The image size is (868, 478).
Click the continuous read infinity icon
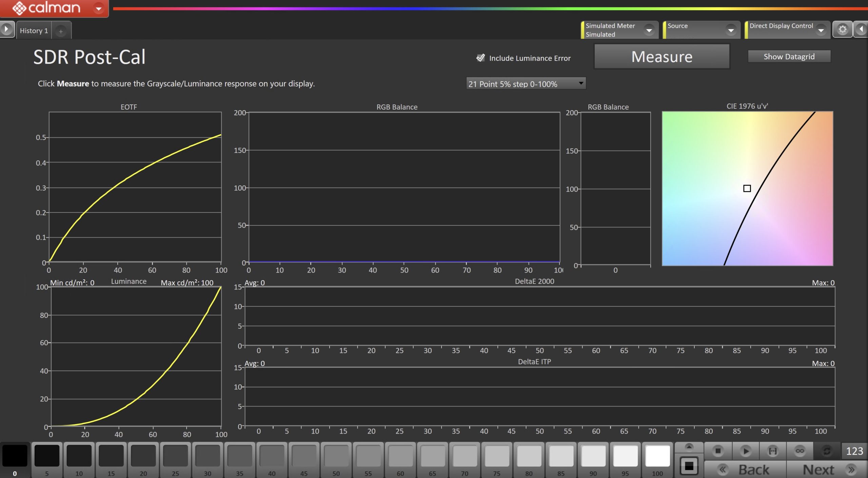tap(800, 451)
